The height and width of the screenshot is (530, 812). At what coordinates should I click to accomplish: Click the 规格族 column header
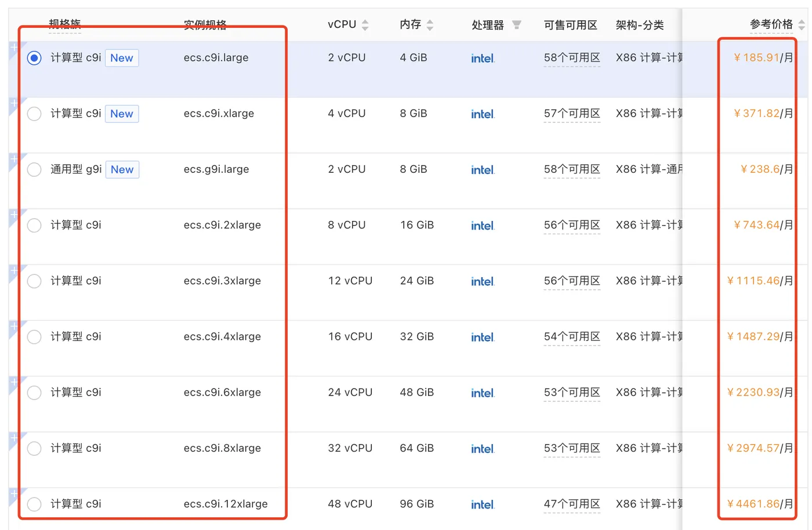pos(64,24)
